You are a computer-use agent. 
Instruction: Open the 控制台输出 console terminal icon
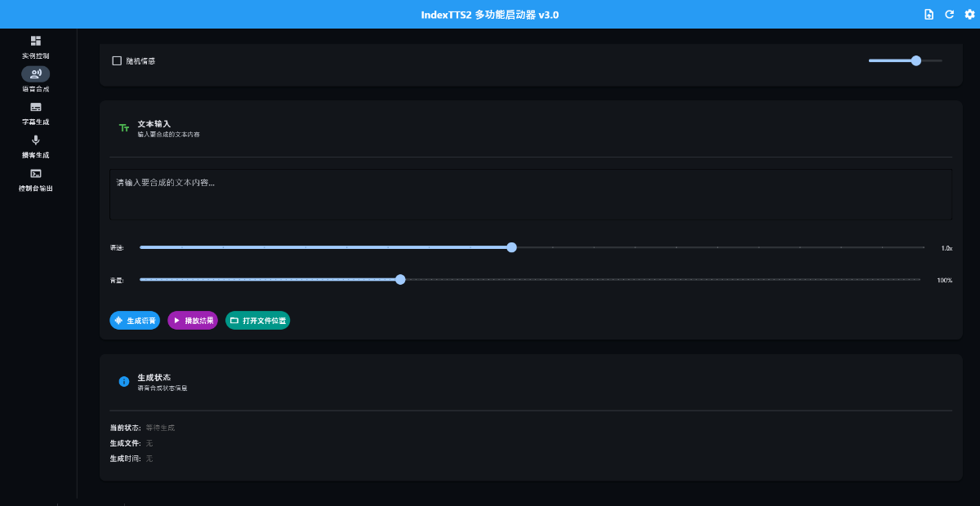coord(35,173)
